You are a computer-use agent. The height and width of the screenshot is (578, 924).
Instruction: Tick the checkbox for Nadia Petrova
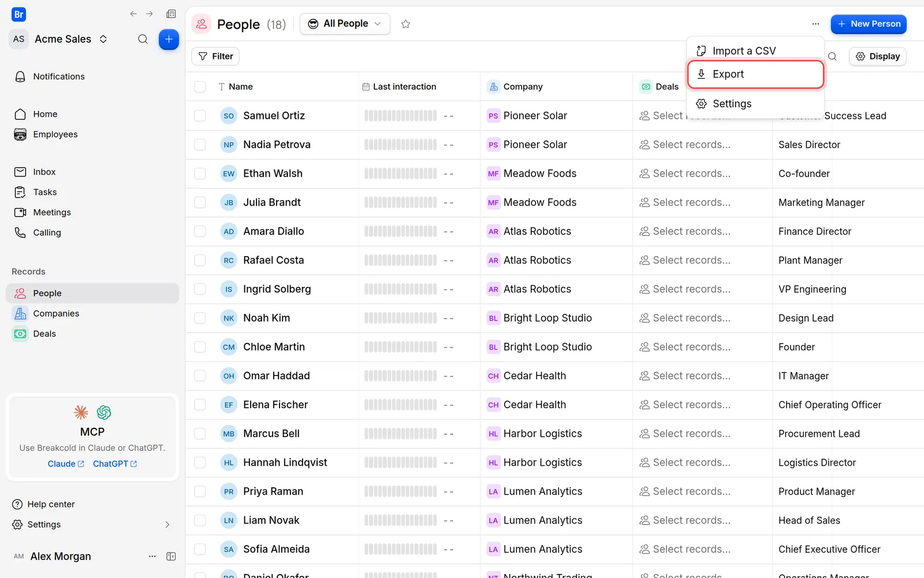pos(200,144)
